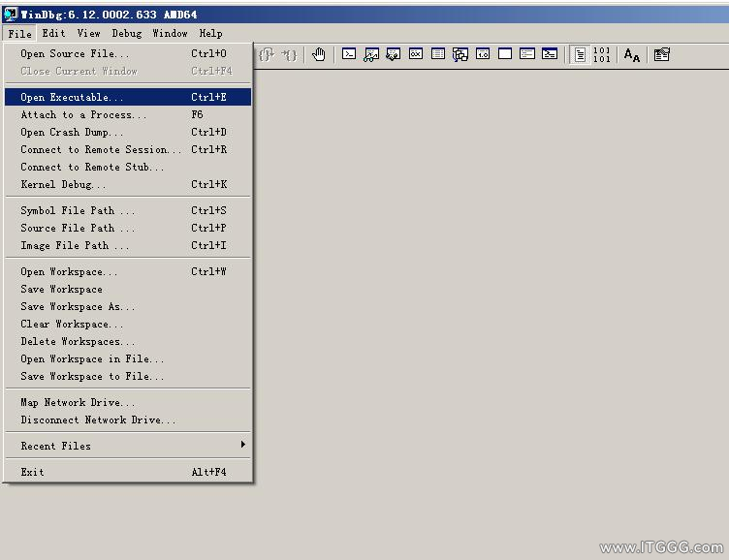The image size is (729, 560).
Task: Open the Memory window toolbar icon
Action: [438, 54]
